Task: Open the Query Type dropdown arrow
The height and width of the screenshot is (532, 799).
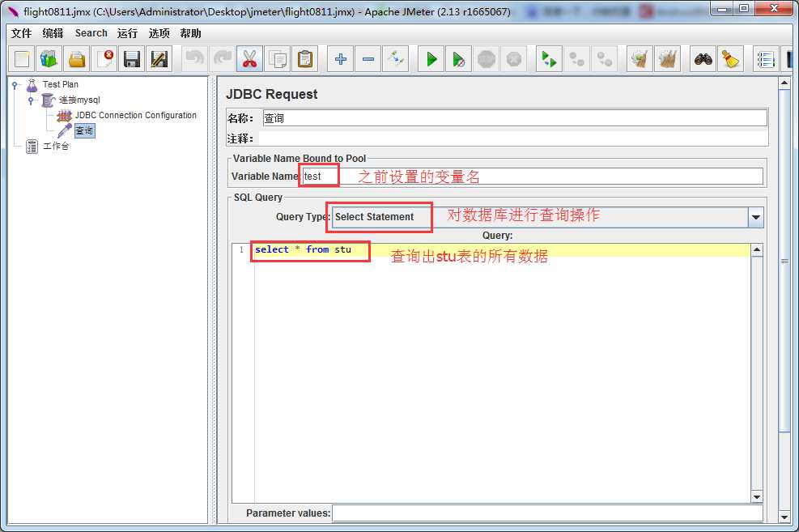Action: pos(755,218)
